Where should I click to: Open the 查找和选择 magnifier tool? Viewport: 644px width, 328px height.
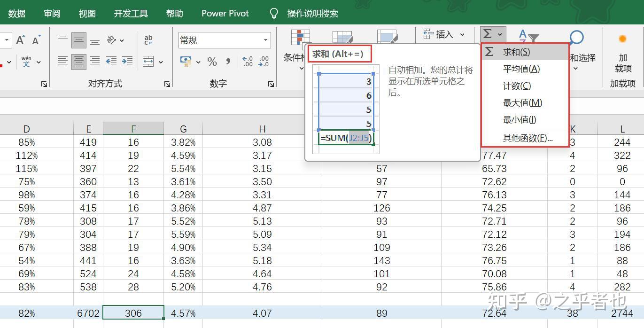(576, 37)
